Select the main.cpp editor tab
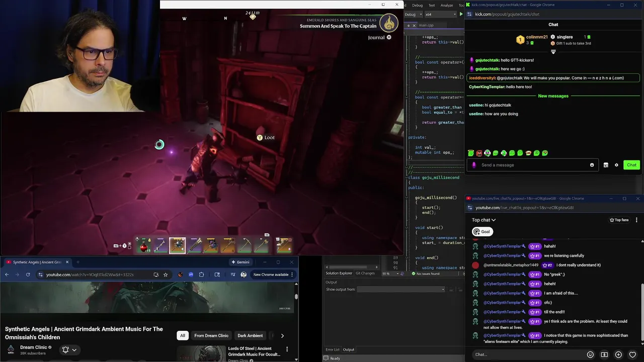The image size is (644, 362). [x=426, y=25]
